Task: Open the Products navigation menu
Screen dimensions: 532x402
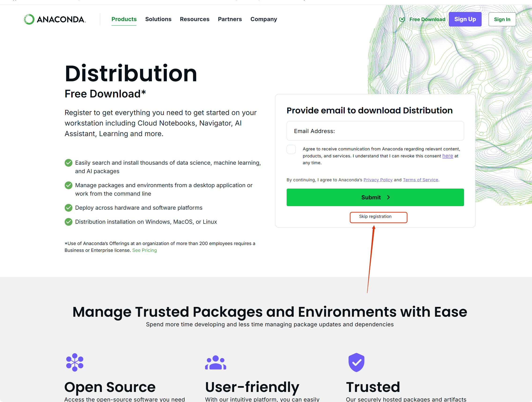Action: click(124, 19)
